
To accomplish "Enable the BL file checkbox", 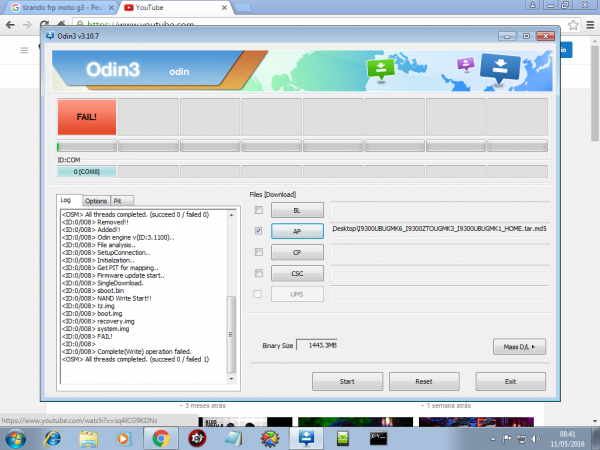I will [x=259, y=210].
